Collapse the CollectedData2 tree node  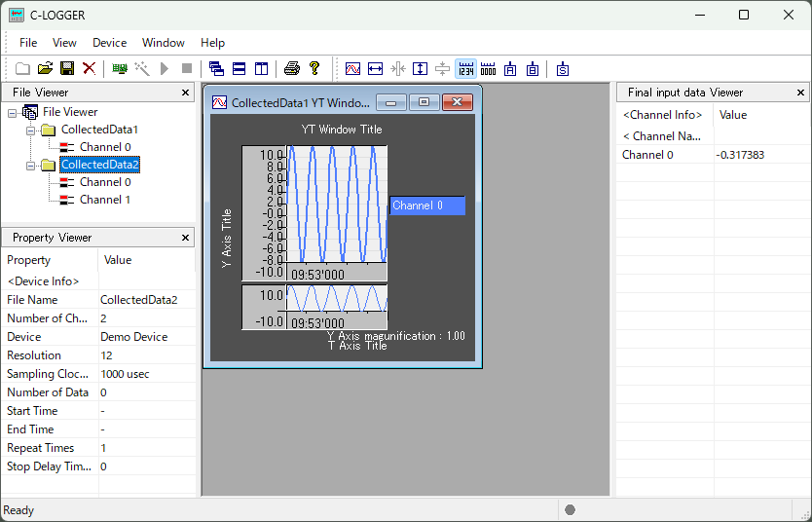(30, 165)
